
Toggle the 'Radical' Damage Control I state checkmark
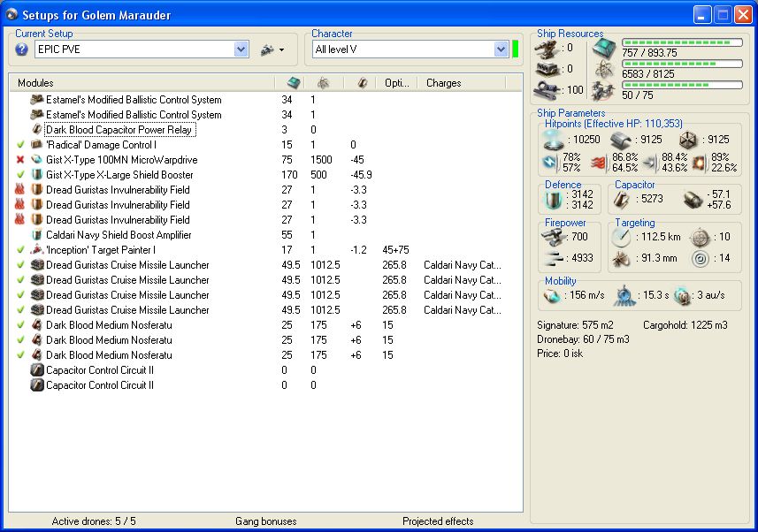(x=20, y=145)
